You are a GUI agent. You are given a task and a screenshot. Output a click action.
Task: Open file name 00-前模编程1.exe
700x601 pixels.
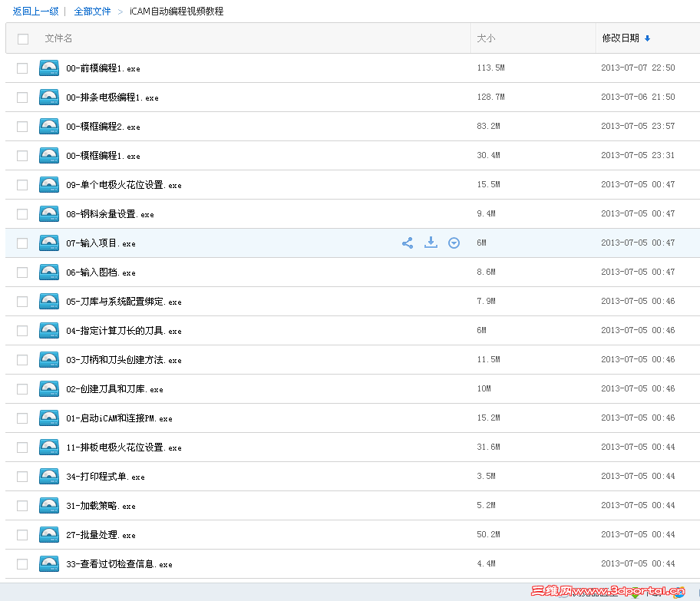[103, 68]
